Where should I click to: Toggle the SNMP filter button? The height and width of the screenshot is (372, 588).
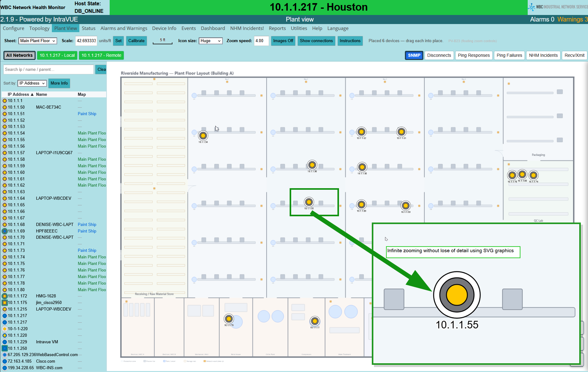click(x=414, y=56)
